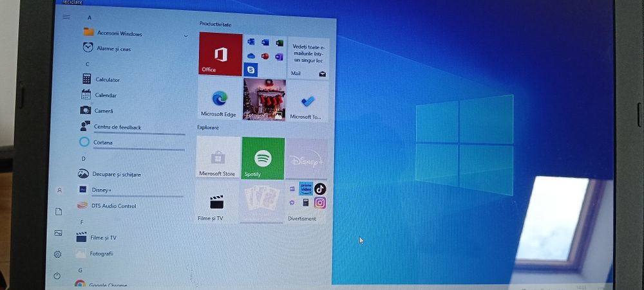
Task: Click the Instagram icon in Divertisment folder
Action: tap(320, 203)
